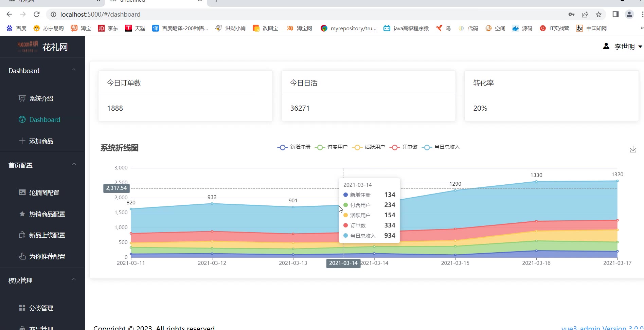644x330 pixels.
Task: Reload the page with refresh icon
Action: coord(37,14)
